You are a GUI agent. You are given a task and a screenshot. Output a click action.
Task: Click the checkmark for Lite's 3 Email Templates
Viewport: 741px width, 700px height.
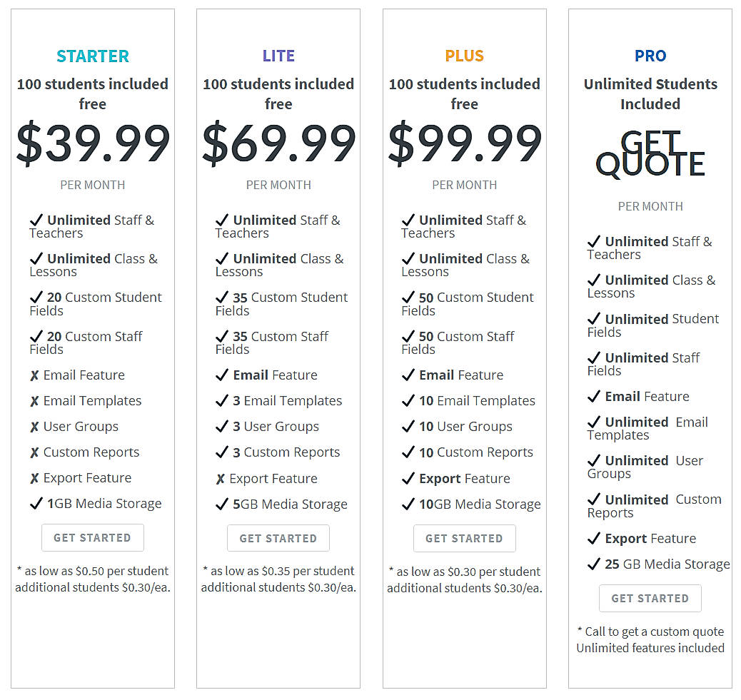pos(222,400)
